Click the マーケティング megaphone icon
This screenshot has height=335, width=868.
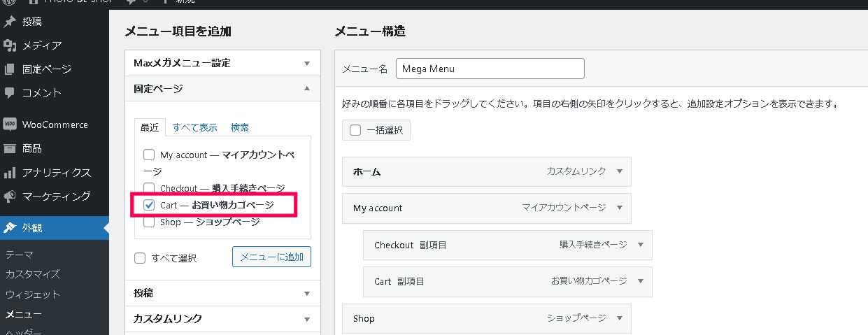point(10,196)
